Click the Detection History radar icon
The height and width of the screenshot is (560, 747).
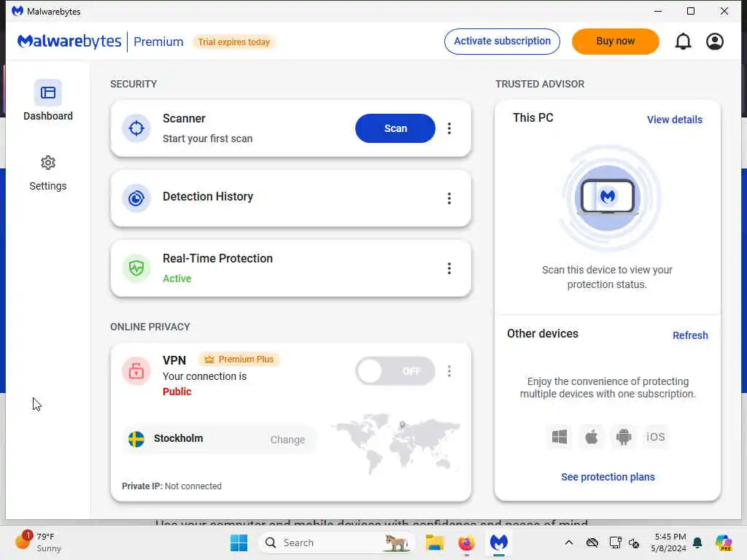pyautogui.click(x=136, y=198)
